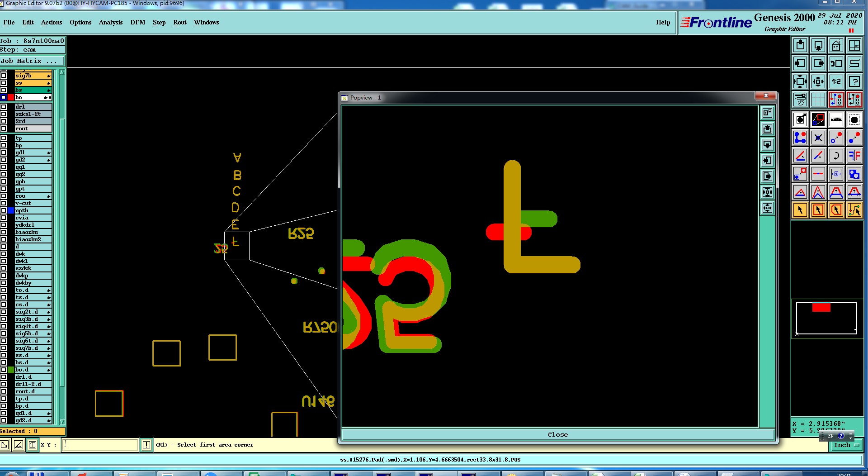This screenshot has width=868, height=476.
Task: Click the blue X delete point tool
Action: (x=818, y=138)
